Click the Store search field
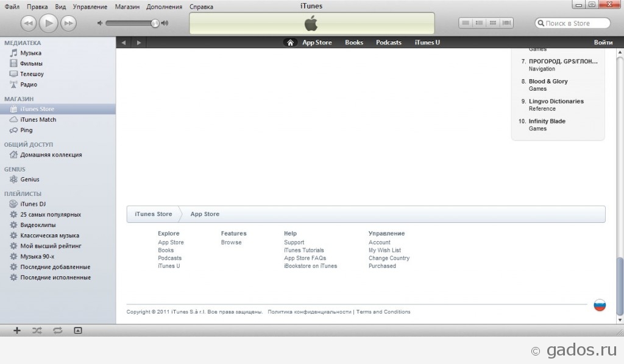Image resolution: width=624 pixels, height=364 pixels. [572, 23]
